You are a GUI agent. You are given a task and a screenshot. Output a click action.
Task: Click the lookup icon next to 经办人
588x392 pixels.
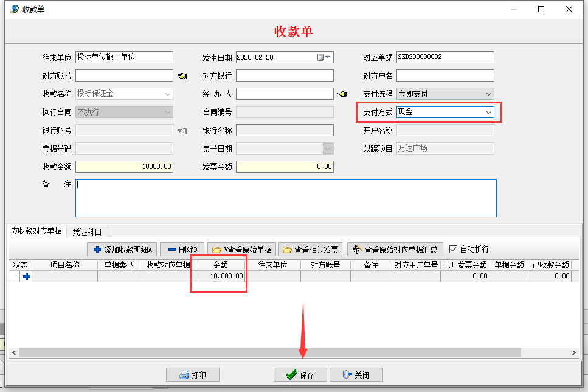(341, 94)
